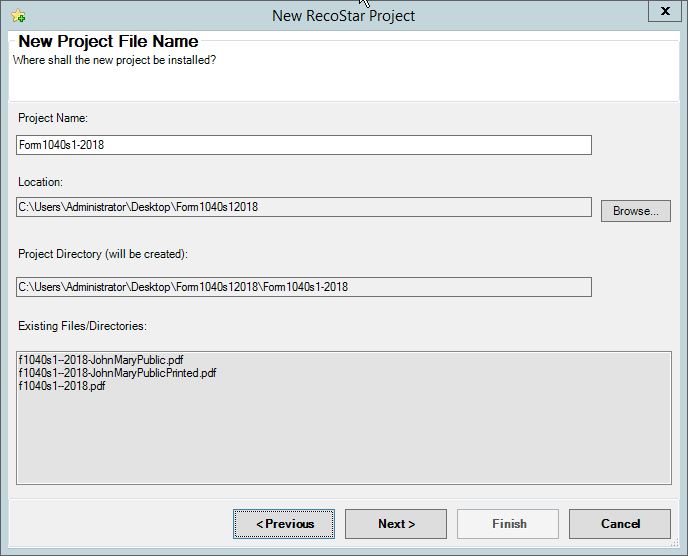Go back with the < Previous button
688x556 pixels.
(284, 524)
